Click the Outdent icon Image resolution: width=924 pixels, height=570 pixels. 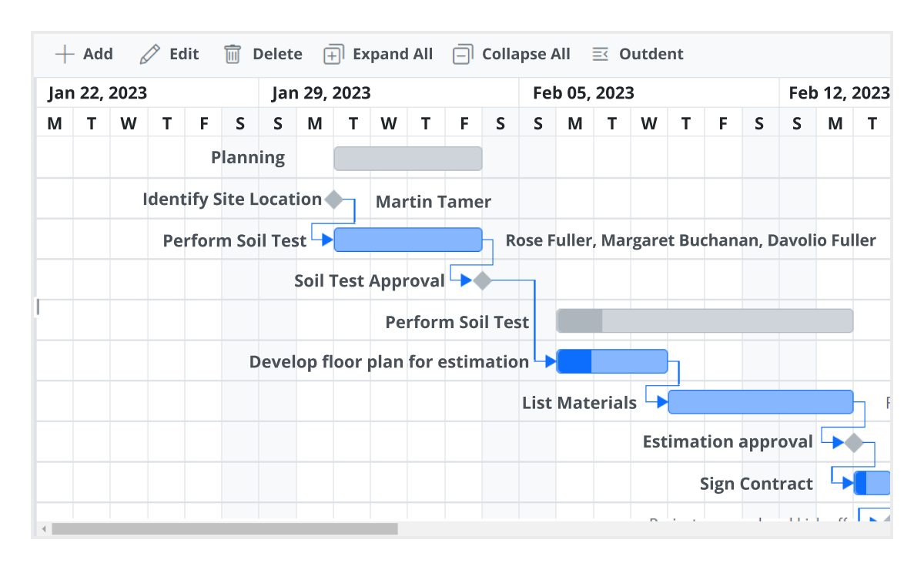[x=599, y=54]
